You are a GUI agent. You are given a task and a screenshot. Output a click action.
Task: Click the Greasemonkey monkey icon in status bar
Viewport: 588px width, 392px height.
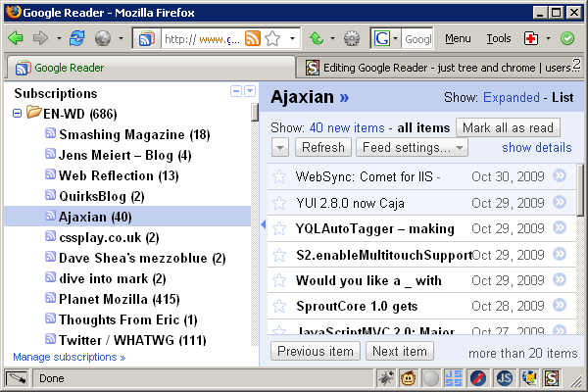click(x=408, y=378)
